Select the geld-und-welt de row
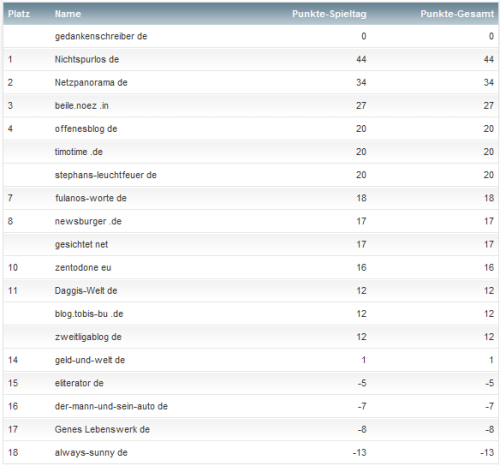 (251, 360)
